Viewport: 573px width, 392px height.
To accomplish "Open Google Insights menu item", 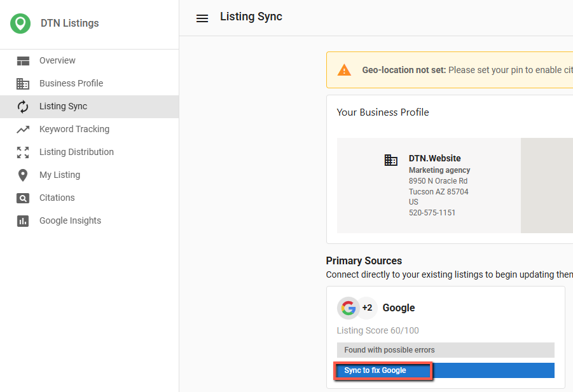I will 89,221.
